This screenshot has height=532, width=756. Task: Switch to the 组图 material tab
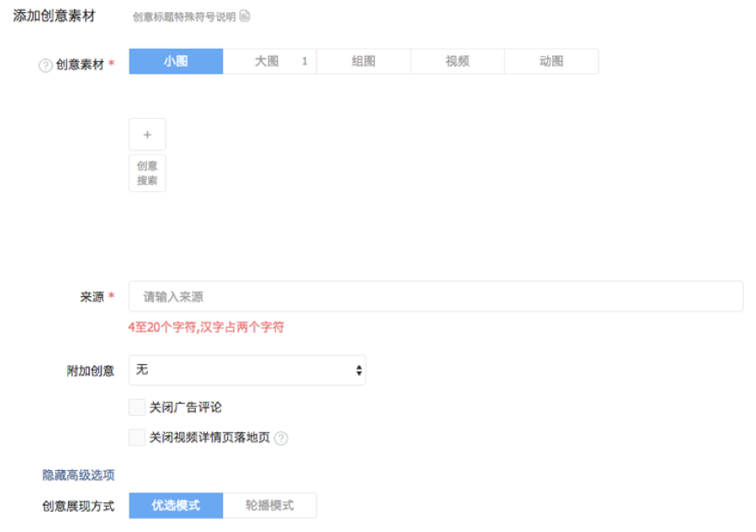click(364, 61)
